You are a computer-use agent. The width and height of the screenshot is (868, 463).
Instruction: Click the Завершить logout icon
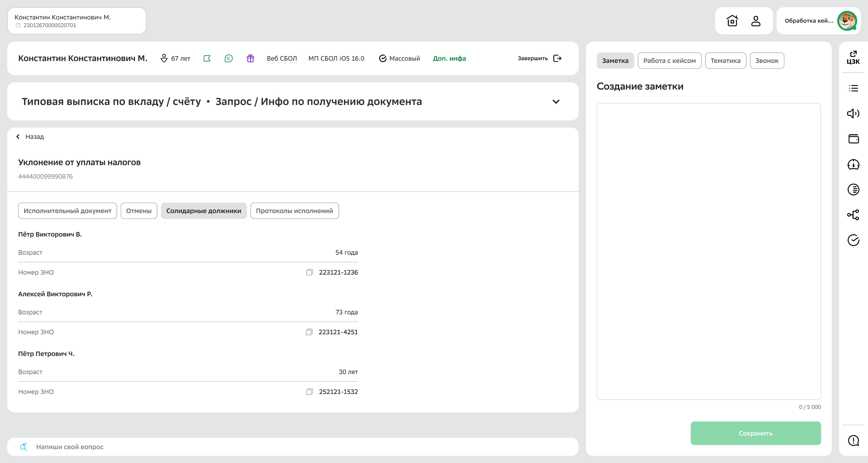558,58
